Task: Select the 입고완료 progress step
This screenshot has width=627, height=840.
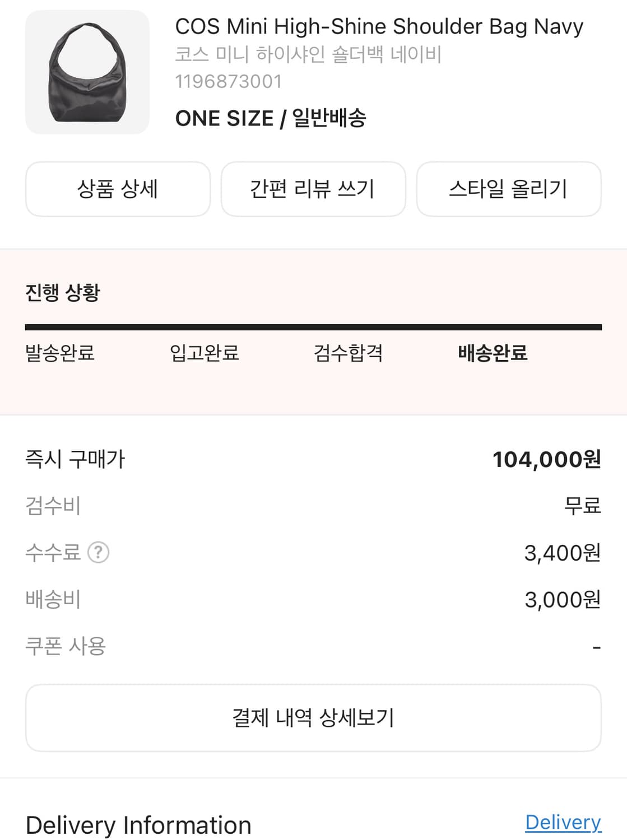Action: (x=205, y=353)
